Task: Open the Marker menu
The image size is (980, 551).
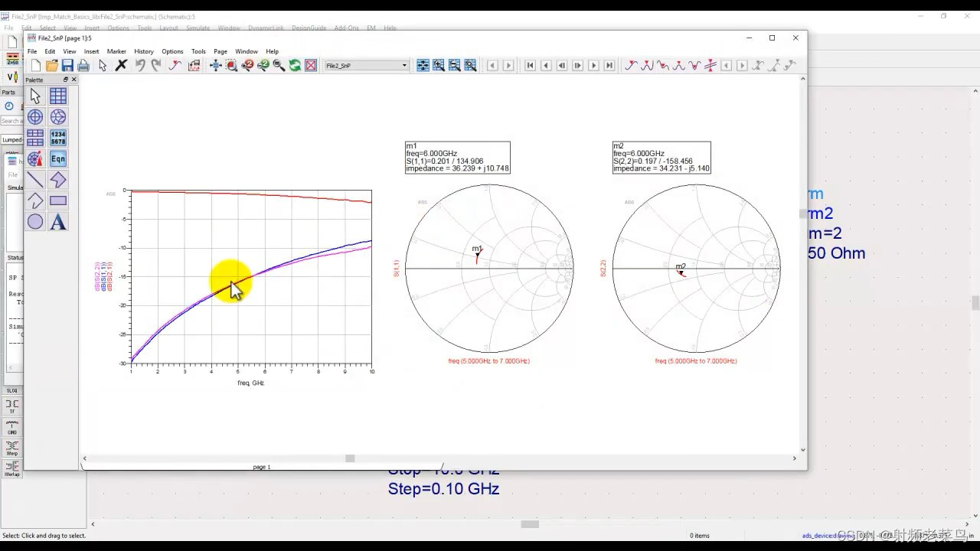Action: tap(116, 51)
